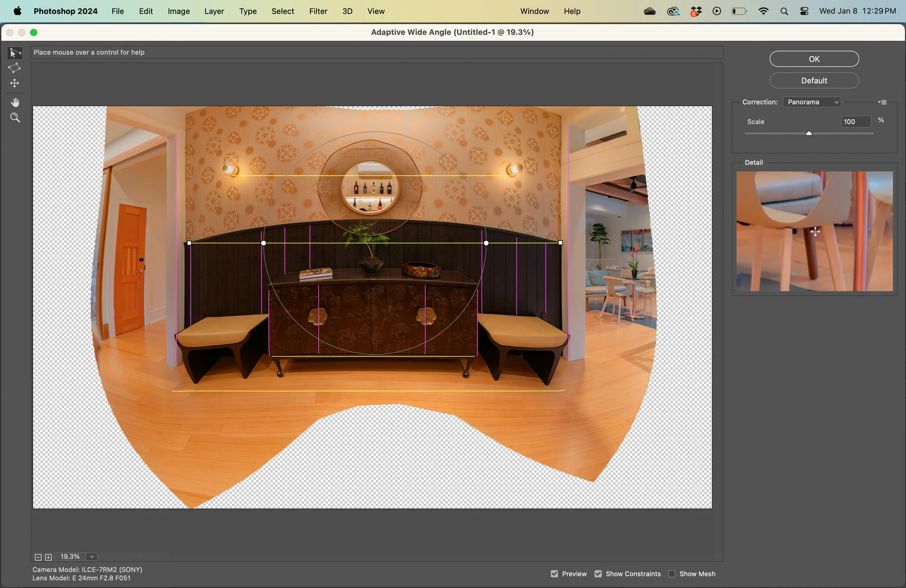Click the Scale value input field
906x588 pixels.
855,122
